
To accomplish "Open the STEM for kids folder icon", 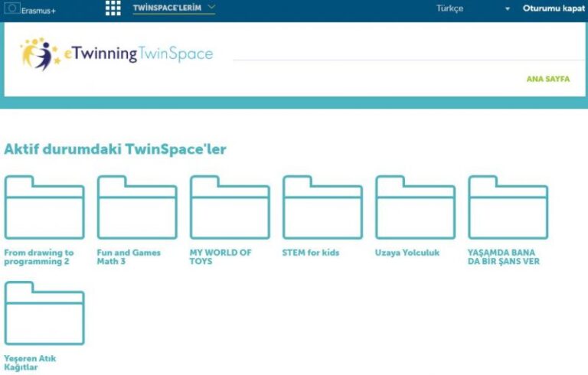I will pos(322,207).
